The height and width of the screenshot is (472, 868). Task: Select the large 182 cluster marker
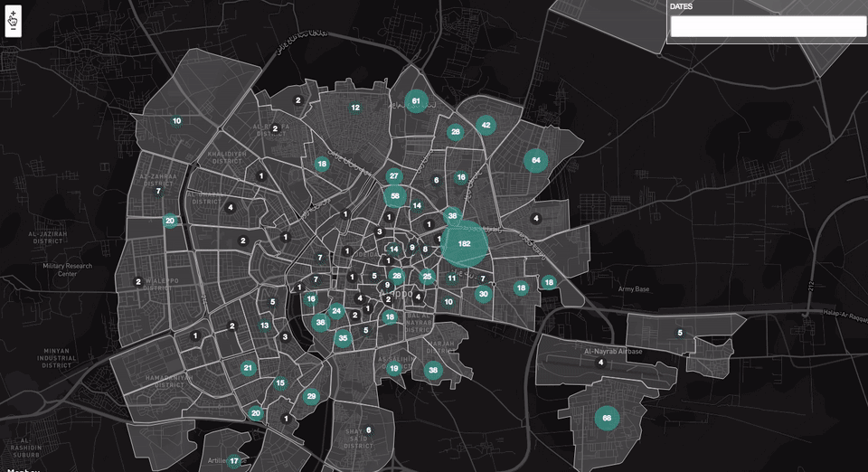pyautogui.click(x=465, y=243)
